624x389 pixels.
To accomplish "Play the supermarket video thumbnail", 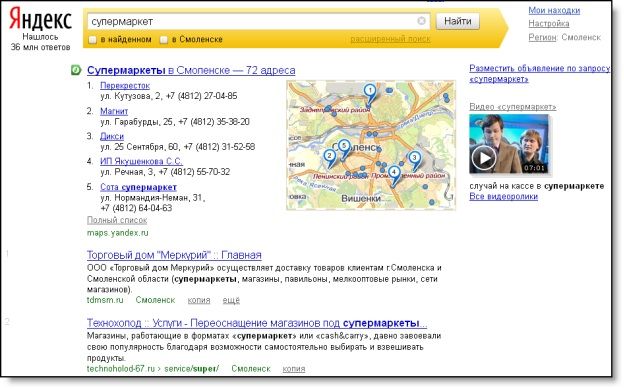I will coord(484,158).
